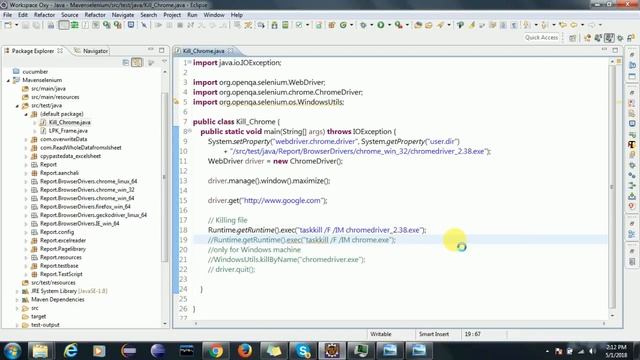Open the Window menu

pyautogui.click(x=214, y=15)
